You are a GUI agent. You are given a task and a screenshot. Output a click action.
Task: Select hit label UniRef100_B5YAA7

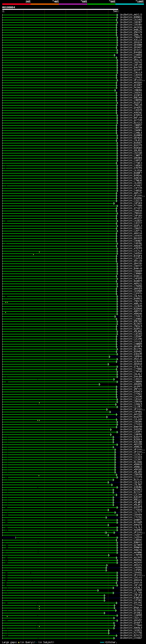[x=131, y=58]
